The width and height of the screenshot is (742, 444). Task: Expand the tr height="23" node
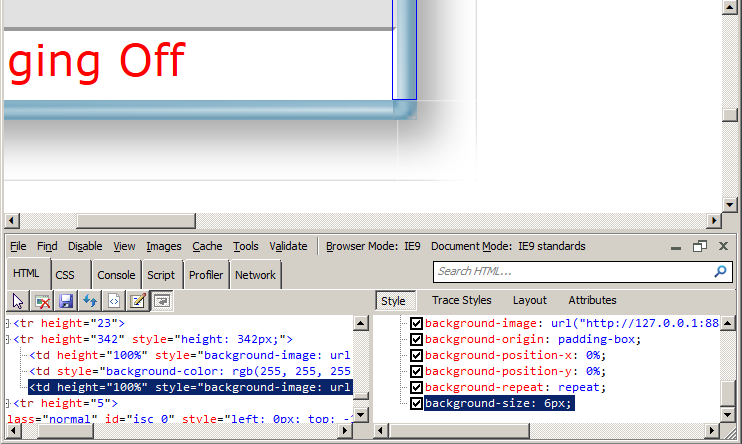tap(9, 324)
